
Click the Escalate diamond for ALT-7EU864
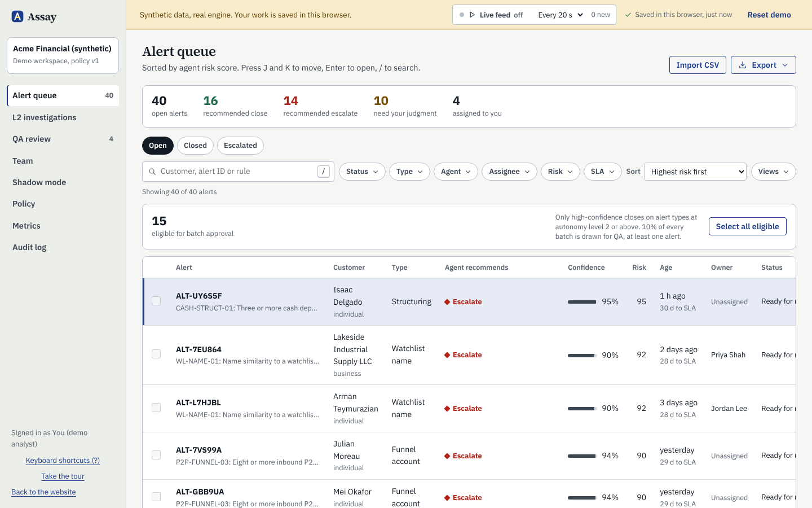point(447,355)
